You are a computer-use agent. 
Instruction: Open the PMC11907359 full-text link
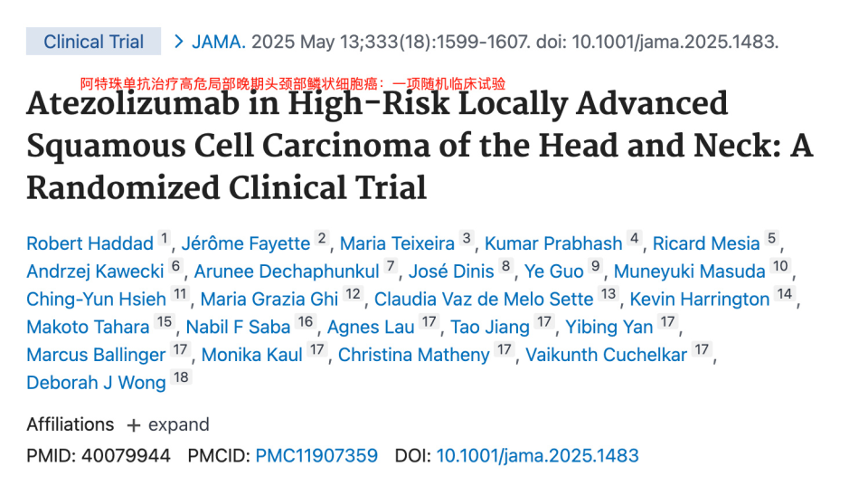[x=316, y=455]
